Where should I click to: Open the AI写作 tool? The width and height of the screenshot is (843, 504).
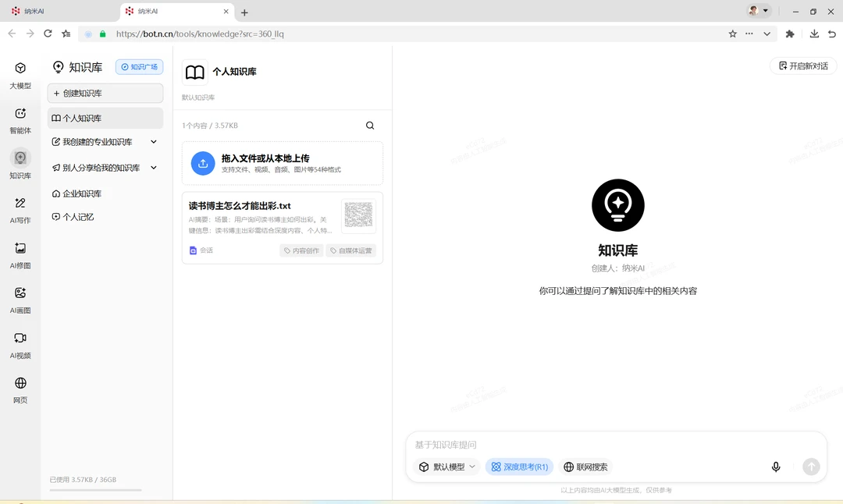coord(20,210)
